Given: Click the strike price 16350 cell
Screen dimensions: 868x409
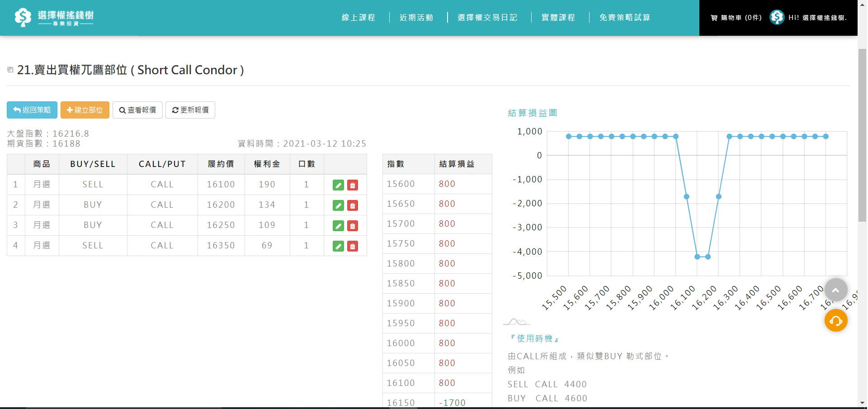Looking at the screenshot, I should pyautogui.click(x=221, y=245).
